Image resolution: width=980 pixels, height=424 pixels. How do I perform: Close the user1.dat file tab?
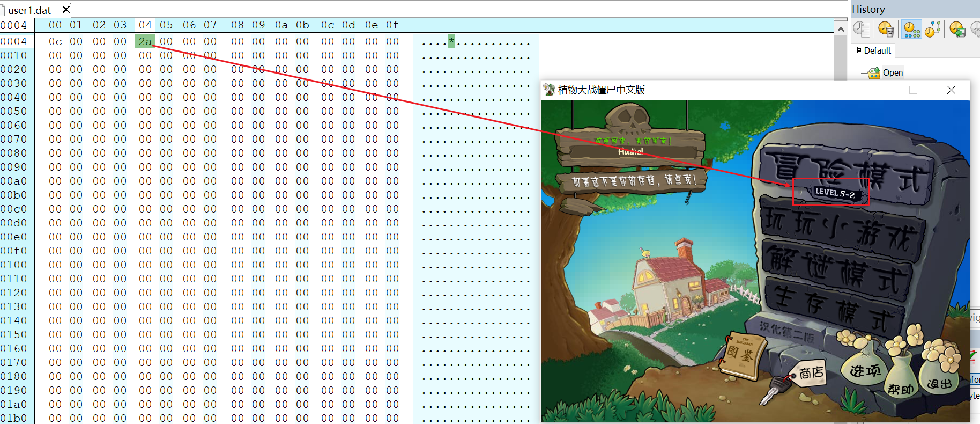66,10
